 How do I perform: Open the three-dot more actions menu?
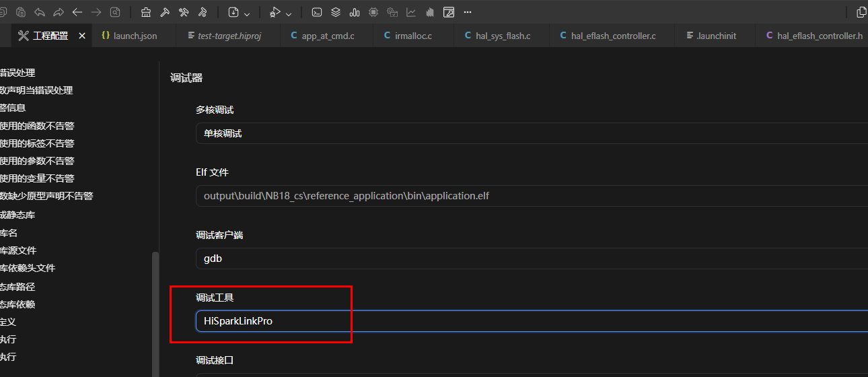pos(468,12)
